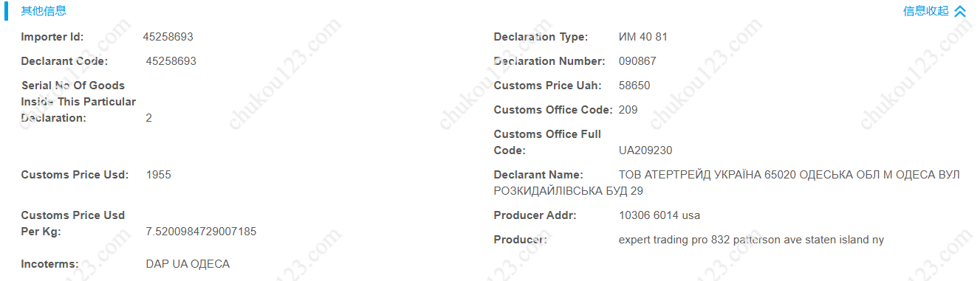Select Producer Addr value 10306 6014 usa
The image size is (980, 281).
pos(659,215)
